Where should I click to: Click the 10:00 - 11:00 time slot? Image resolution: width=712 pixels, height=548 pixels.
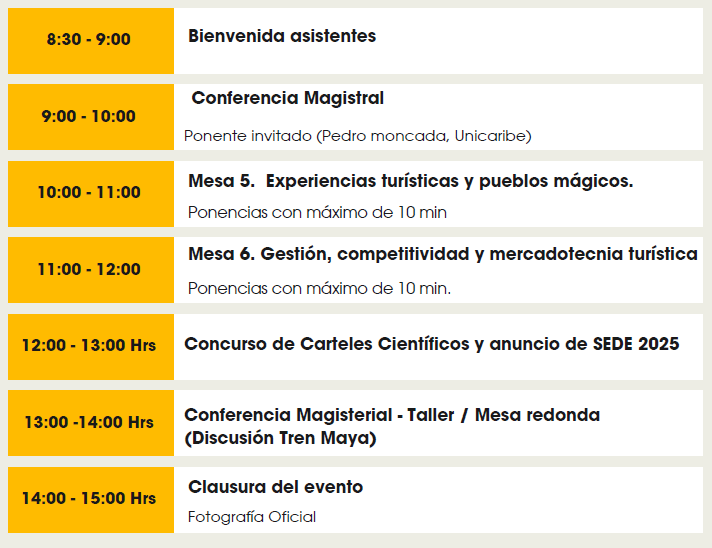coord(91,194)
